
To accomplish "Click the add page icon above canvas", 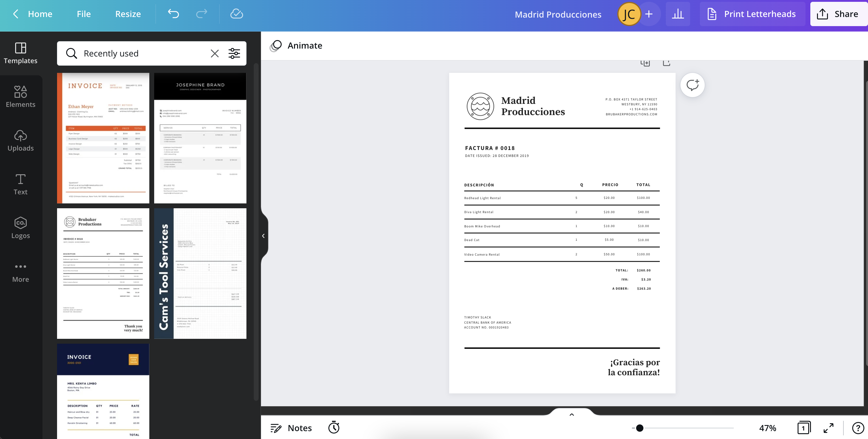I will tap(666, 63).
